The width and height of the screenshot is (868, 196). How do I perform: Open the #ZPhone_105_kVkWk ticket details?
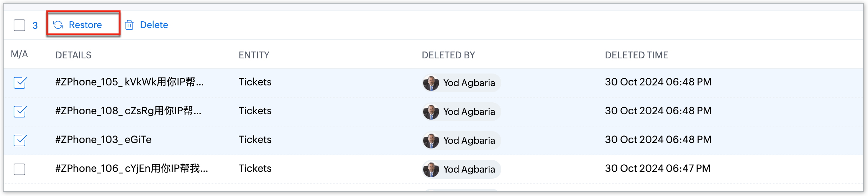click(129, 82)
